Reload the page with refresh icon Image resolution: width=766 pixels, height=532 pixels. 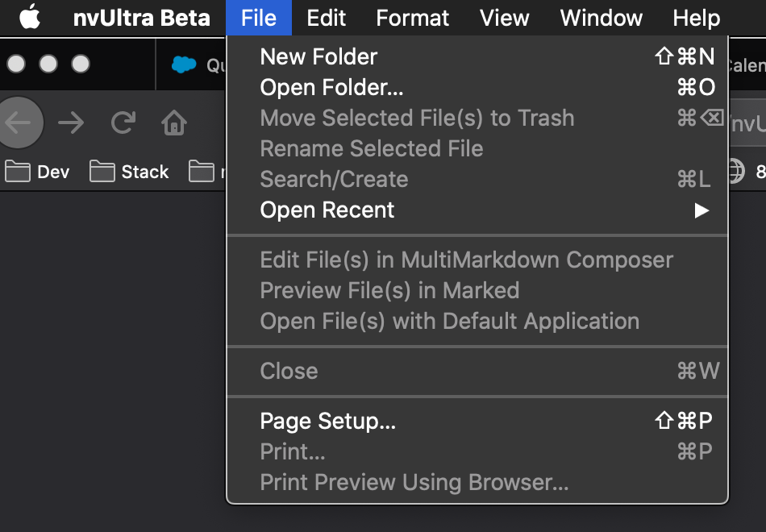(123, 123)
